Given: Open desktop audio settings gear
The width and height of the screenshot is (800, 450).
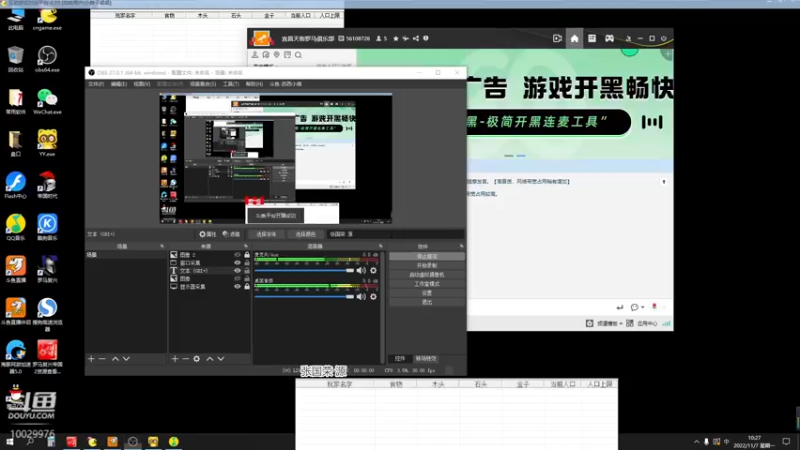Looking at the screenshot, I should 373,296.
